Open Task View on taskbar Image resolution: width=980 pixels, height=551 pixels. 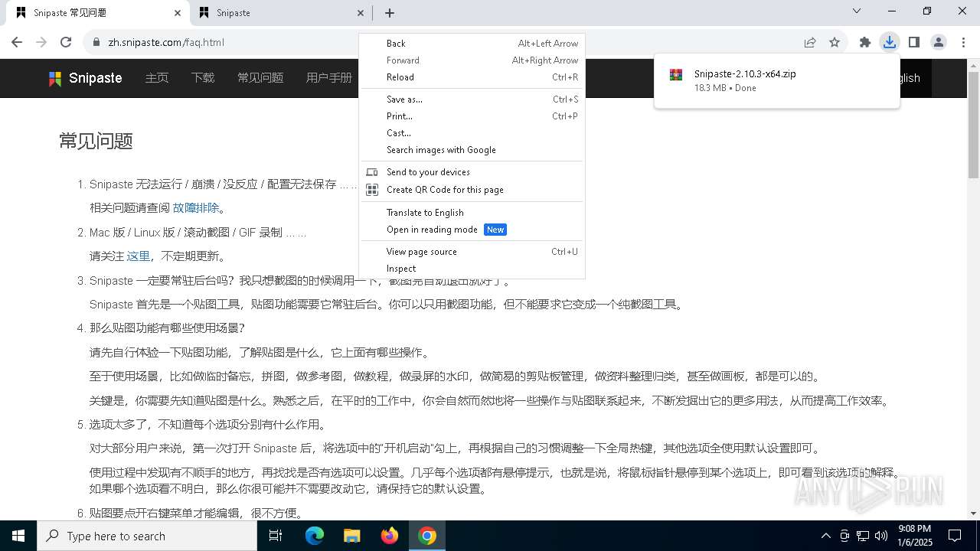[x=276, y=536]
